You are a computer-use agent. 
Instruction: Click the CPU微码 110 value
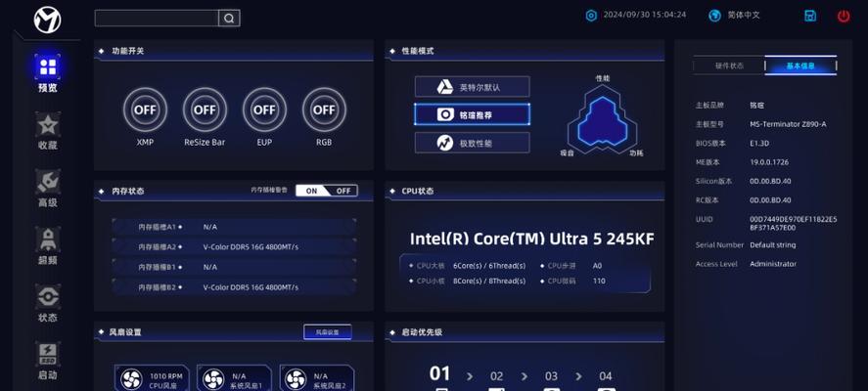pyautogui.click(x=599, y=281)
